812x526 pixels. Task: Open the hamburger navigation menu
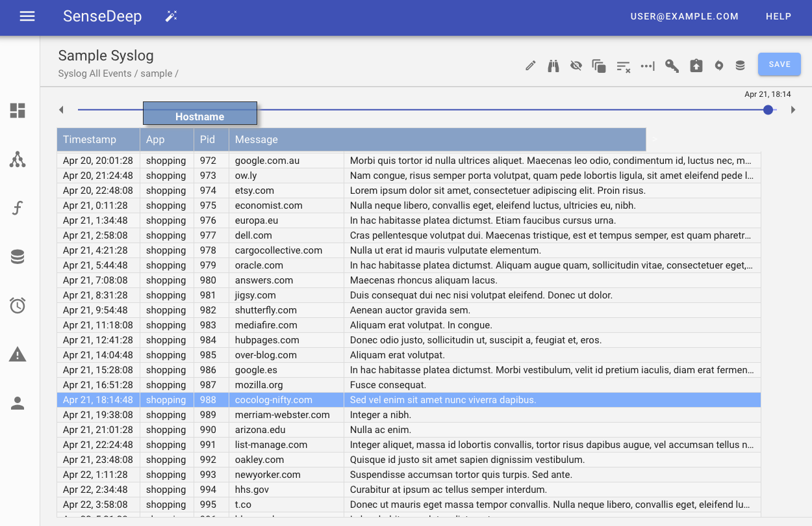[27, 16]
